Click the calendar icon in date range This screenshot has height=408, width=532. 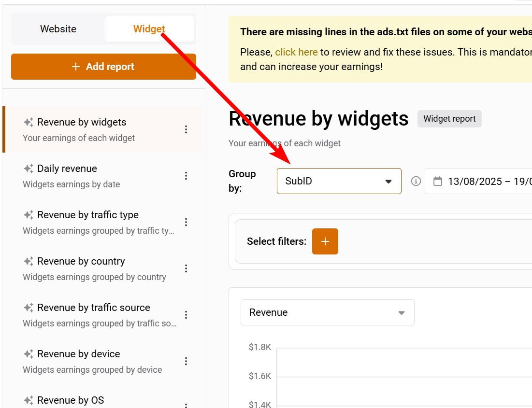(438, 182)
